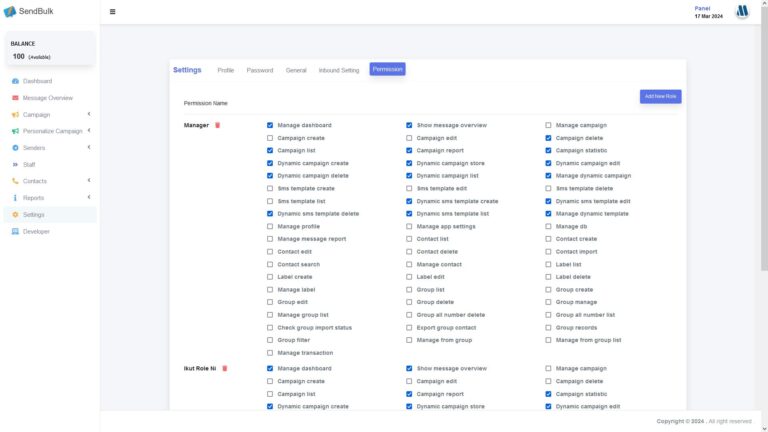The width and height of the screenshot is (768, 432).
Task: Click the SendBulk logo
Action: 31,11
